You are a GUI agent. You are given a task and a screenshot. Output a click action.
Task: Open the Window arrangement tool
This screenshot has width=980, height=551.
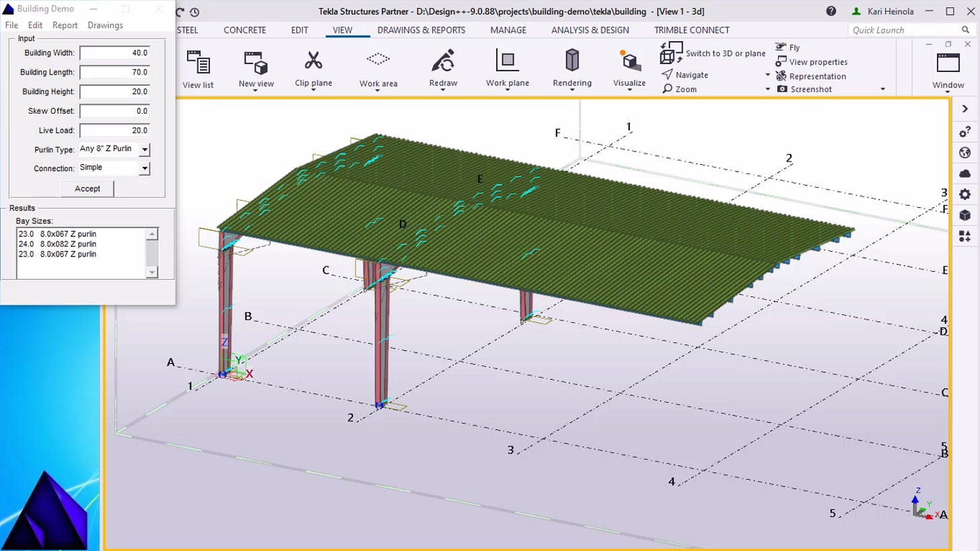pos(948,69)
